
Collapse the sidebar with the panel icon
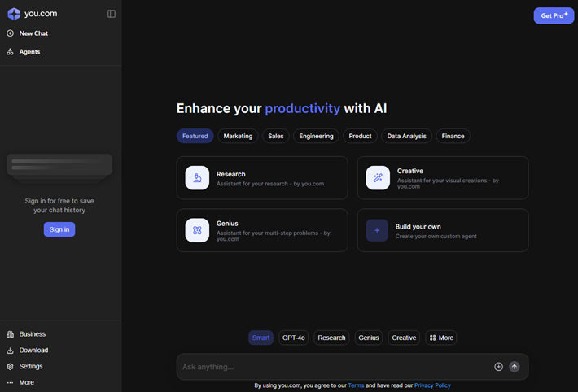tap(112, 14)
